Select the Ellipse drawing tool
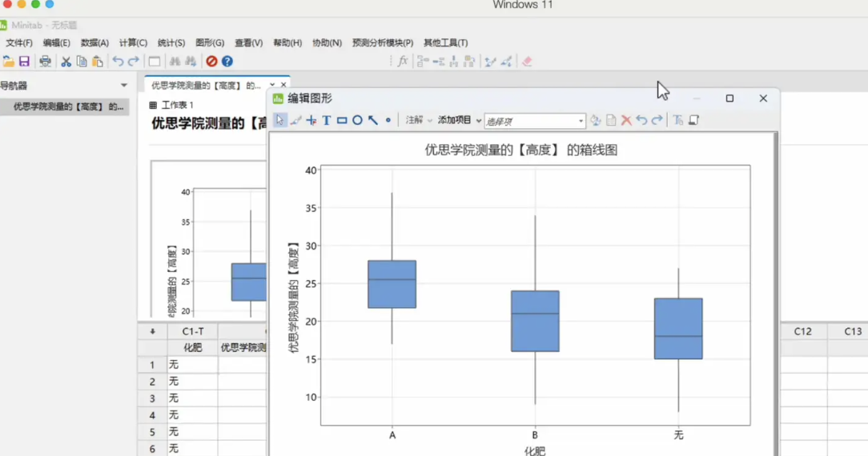The height and width of the screenshot is (456, 868). (358, 120)
